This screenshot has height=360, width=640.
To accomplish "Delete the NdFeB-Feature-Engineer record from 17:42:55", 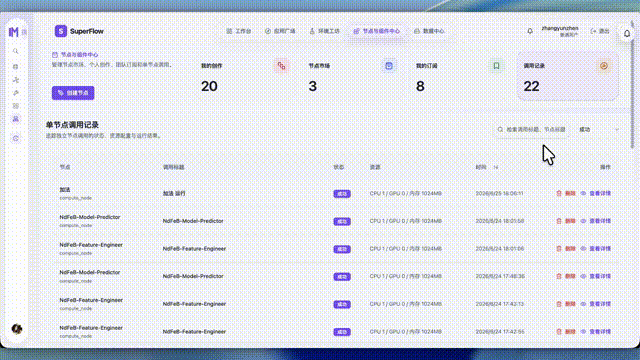I will click(x=566, y=332).
